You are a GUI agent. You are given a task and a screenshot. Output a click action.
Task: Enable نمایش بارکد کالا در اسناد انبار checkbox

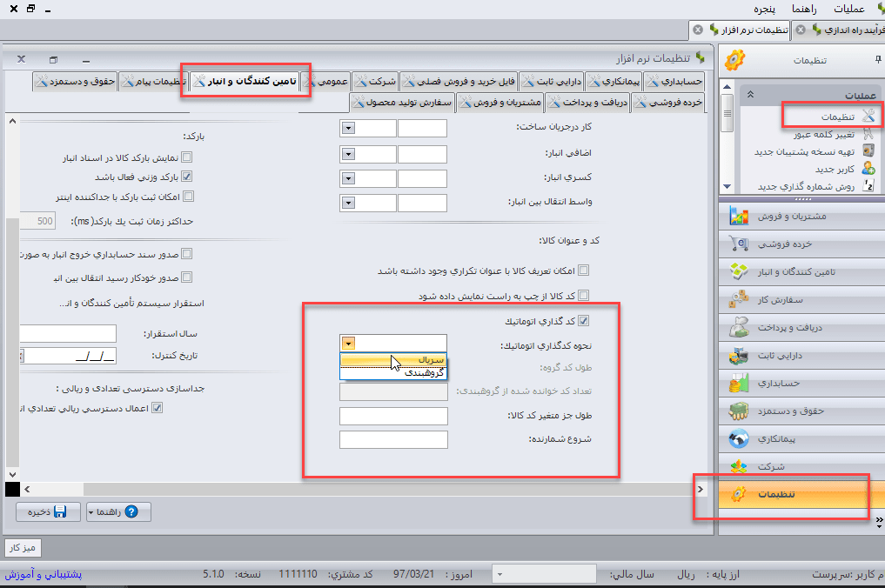point(186,158)
